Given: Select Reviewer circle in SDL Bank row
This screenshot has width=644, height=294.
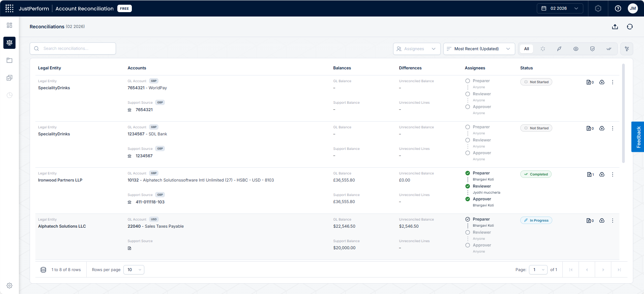Looking at the screenshot, I should tap(468, 140).
